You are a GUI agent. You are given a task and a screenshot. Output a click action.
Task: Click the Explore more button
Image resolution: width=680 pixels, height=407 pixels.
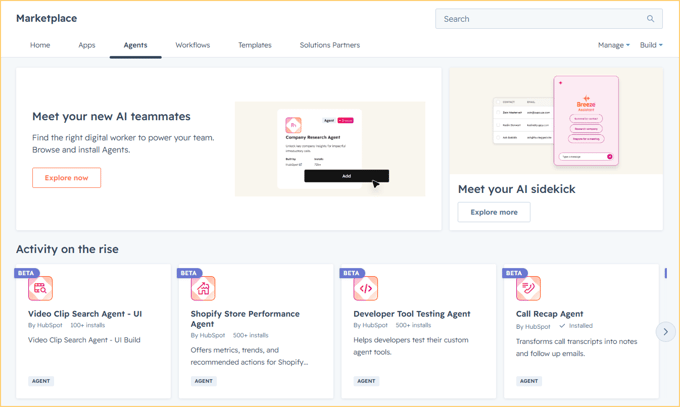tap(494, 212)
